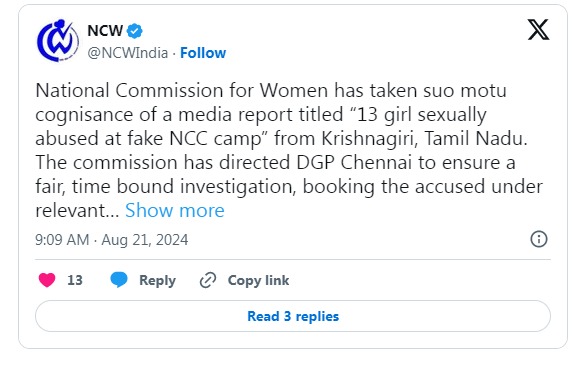Expand tweet text with Show more

(x=175, y=210)
